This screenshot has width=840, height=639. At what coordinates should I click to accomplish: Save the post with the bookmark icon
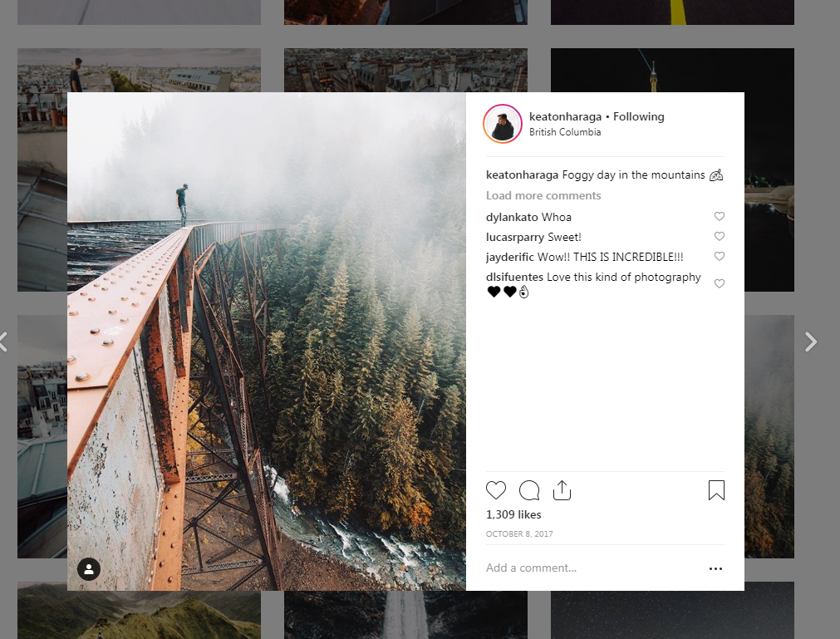716,490
